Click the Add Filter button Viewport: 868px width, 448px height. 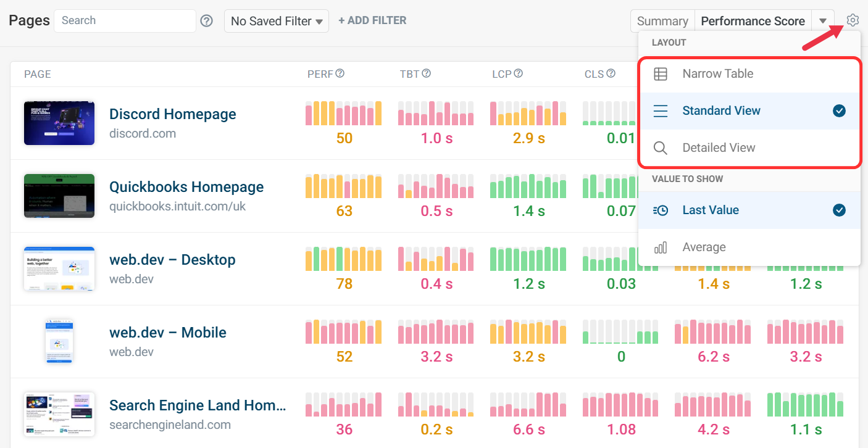click(x=372, y=20)
